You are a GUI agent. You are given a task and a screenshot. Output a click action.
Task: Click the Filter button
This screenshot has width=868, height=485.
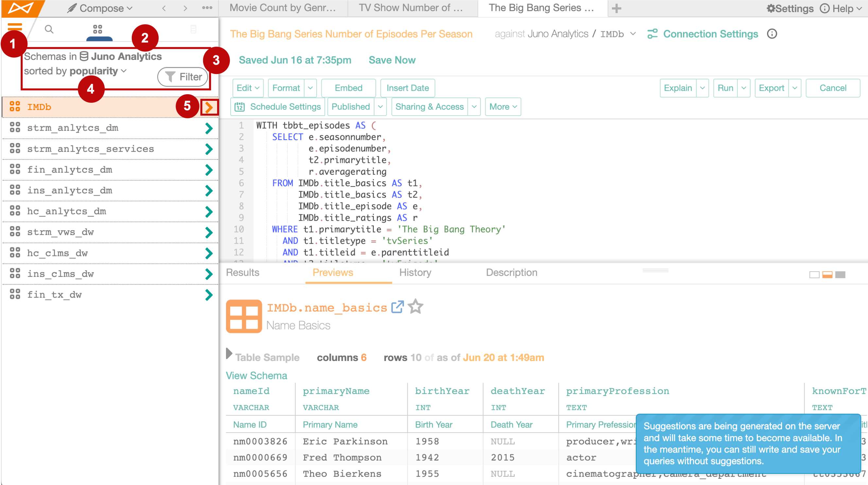[182, 77]
